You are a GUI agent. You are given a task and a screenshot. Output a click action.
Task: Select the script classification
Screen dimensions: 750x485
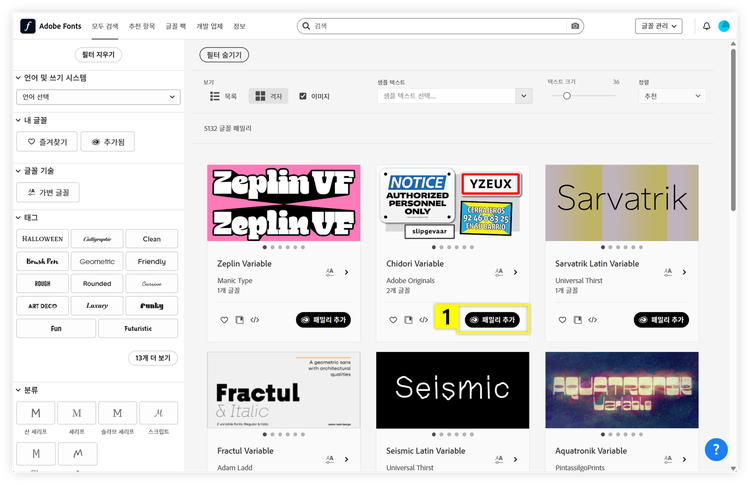[x=158, y=413]
